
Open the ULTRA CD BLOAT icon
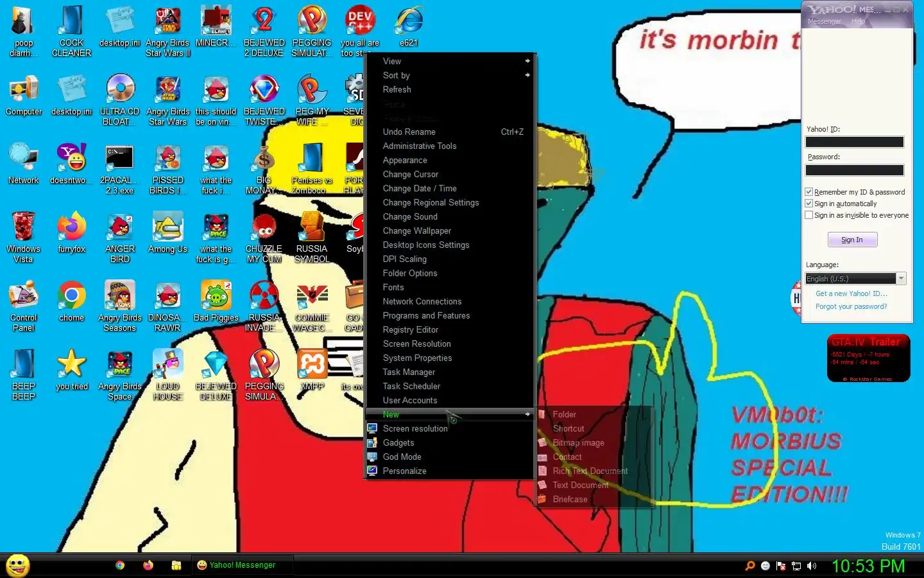coord(120,99)
